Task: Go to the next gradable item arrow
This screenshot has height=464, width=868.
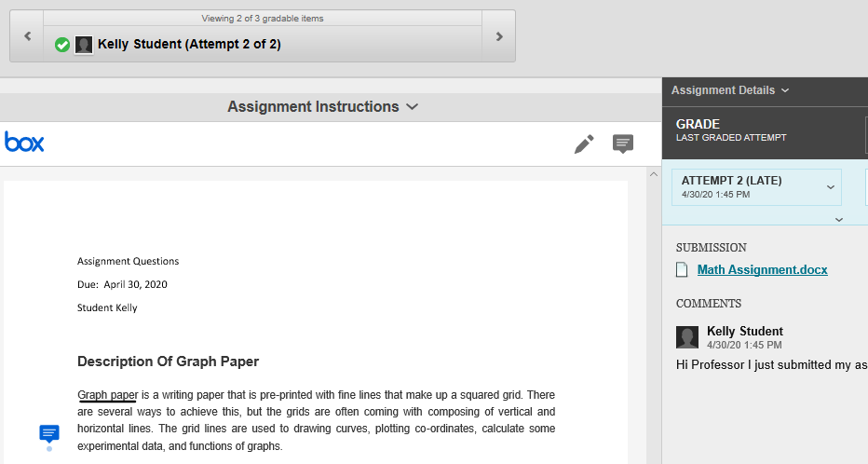Action: [x=499, y=36]
